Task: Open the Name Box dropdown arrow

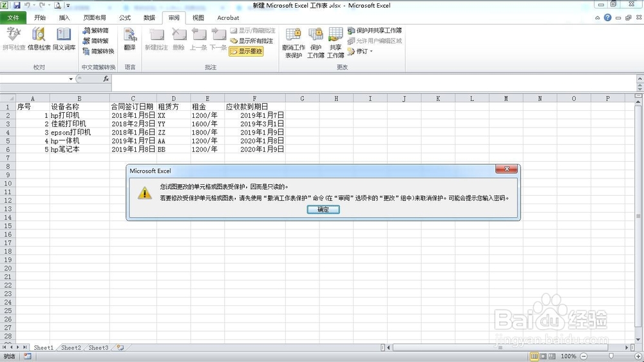Action: point(71,79)
